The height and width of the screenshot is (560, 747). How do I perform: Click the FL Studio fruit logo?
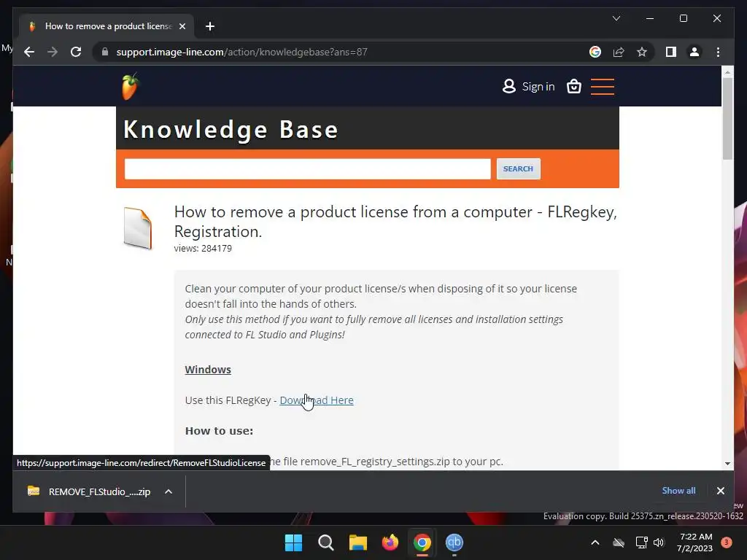[x=130, y=87]
